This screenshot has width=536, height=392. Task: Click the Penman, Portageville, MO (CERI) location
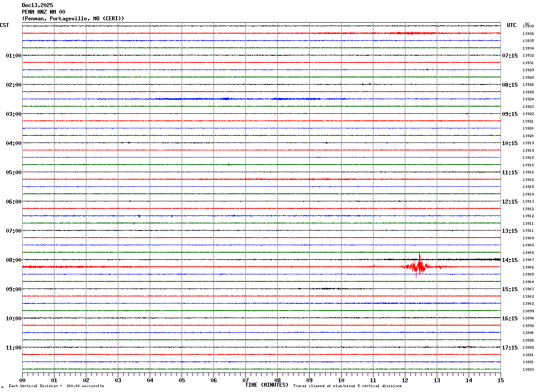click(73, 19)
